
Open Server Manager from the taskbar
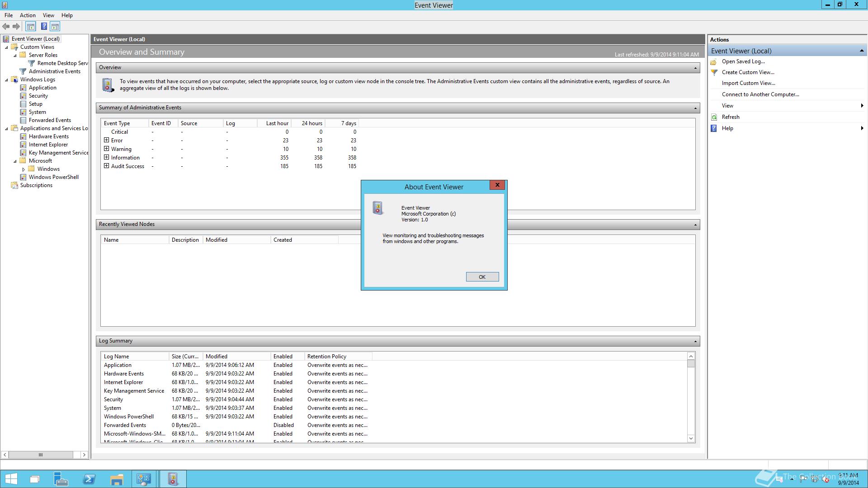tap(61, 479)
